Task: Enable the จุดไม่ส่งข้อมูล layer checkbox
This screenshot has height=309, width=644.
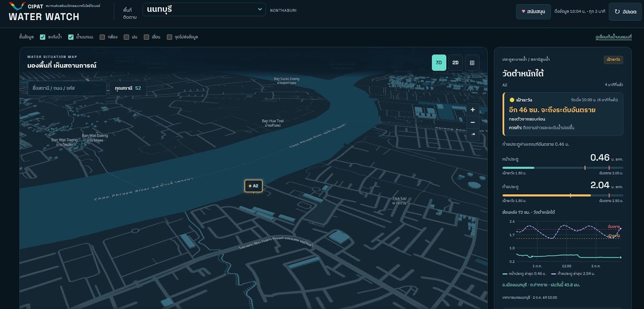Action: pos(169,37)
